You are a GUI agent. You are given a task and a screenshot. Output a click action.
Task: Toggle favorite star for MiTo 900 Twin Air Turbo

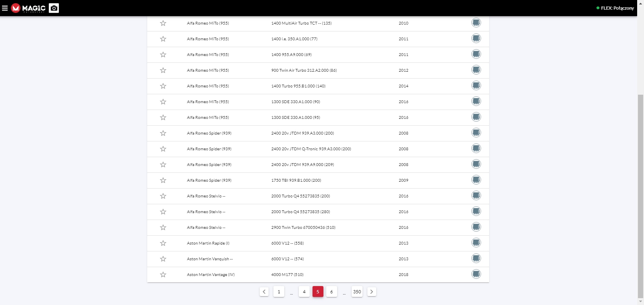[x=163, y=70]
